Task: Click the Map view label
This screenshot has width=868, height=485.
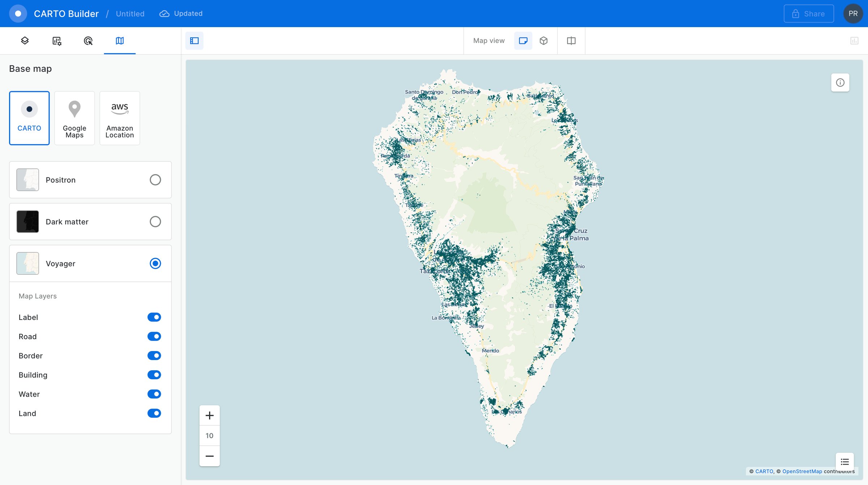Action: (x=489, y=41)
